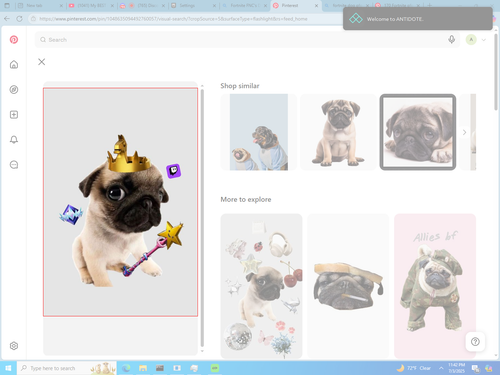Open the Windows Start menu
This screenshot has height=375, width=500.
point(8,368)
